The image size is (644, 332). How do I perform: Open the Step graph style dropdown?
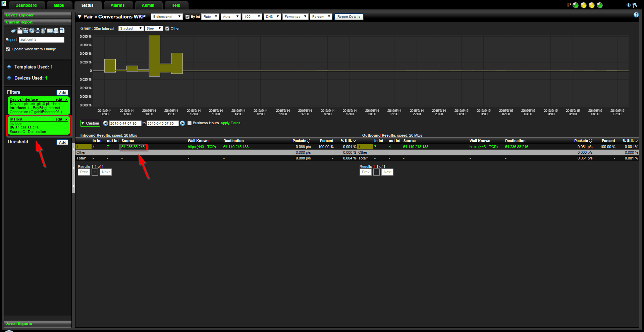154,29
